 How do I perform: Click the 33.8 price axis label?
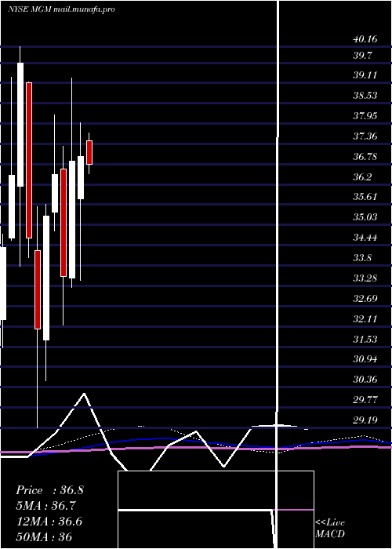tap(362, 258)
